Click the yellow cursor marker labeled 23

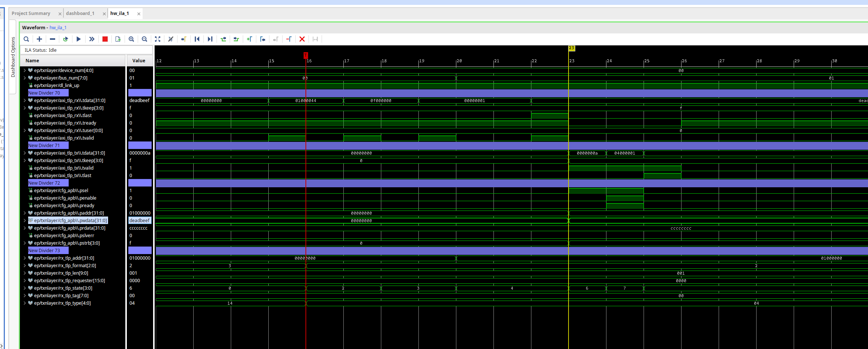[572, 48]
